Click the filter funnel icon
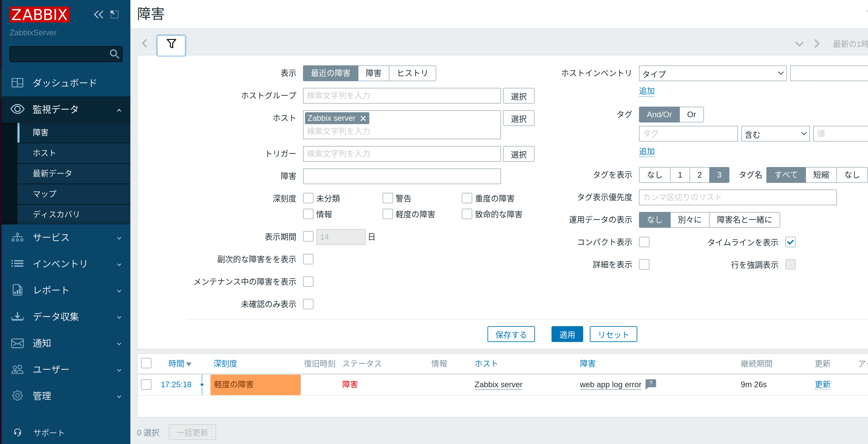 [x=171, y=44]
